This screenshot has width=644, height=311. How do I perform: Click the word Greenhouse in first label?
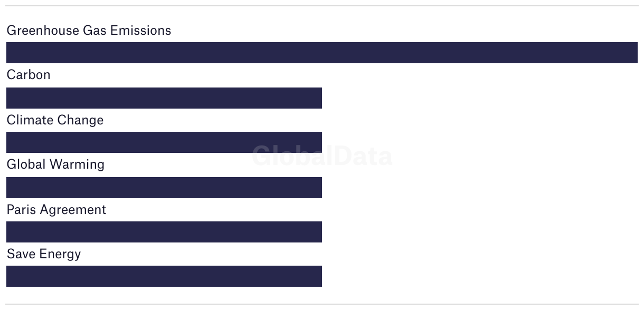43,31
